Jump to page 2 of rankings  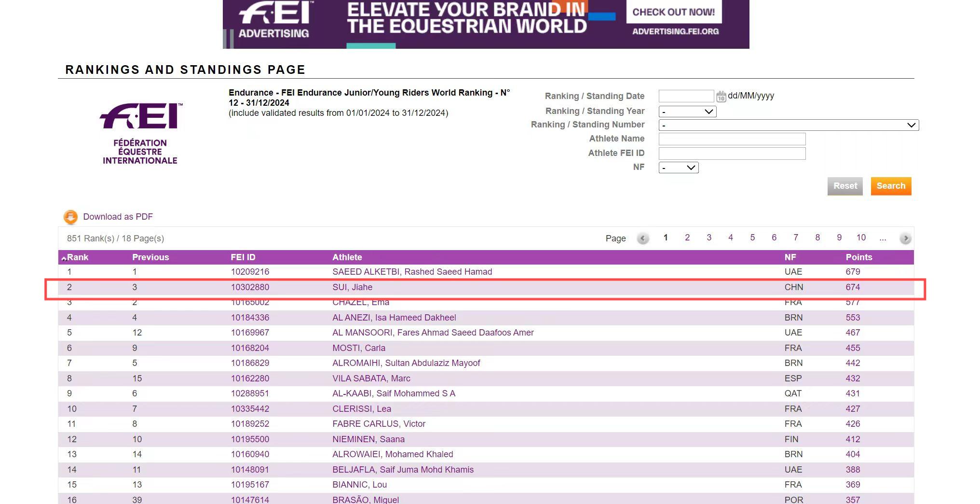[x=687, y=238]
